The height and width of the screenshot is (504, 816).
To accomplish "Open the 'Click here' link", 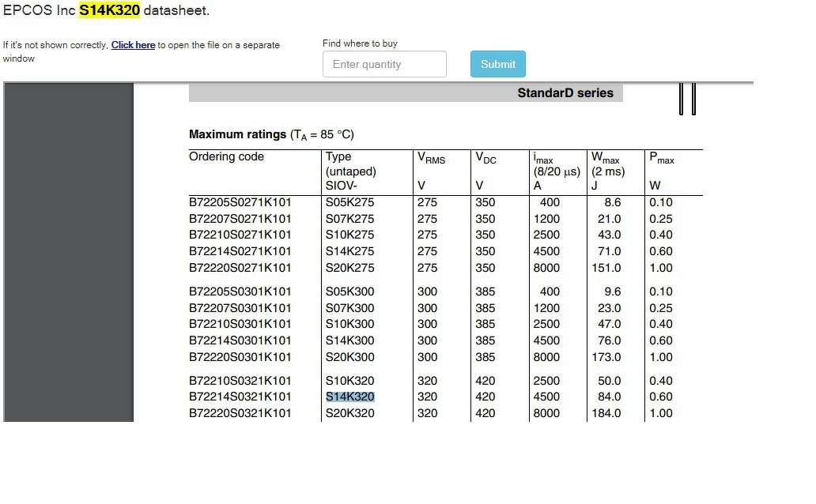I will point(133,45).
